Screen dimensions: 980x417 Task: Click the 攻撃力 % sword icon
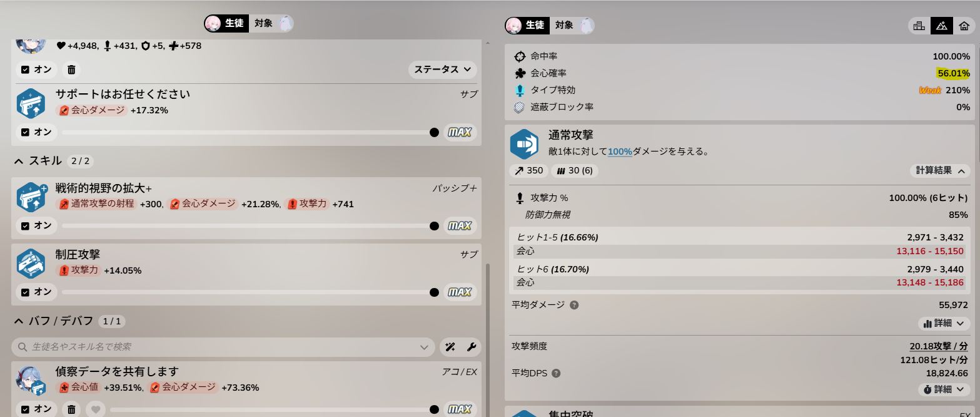(519, 198)
